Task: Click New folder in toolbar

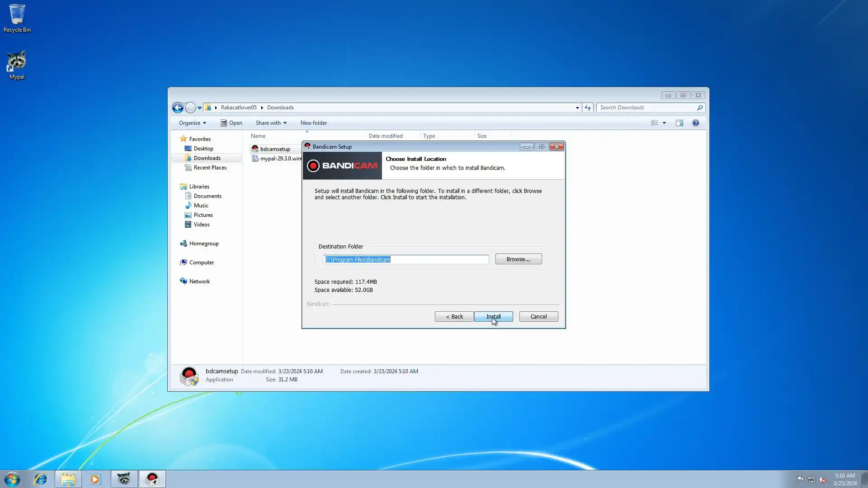Action: (313, 123)
